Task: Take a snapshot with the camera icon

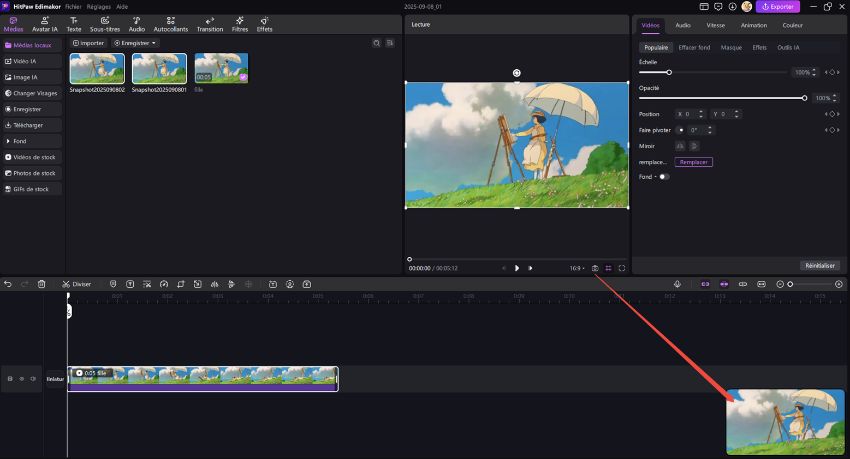Action: 595,268
